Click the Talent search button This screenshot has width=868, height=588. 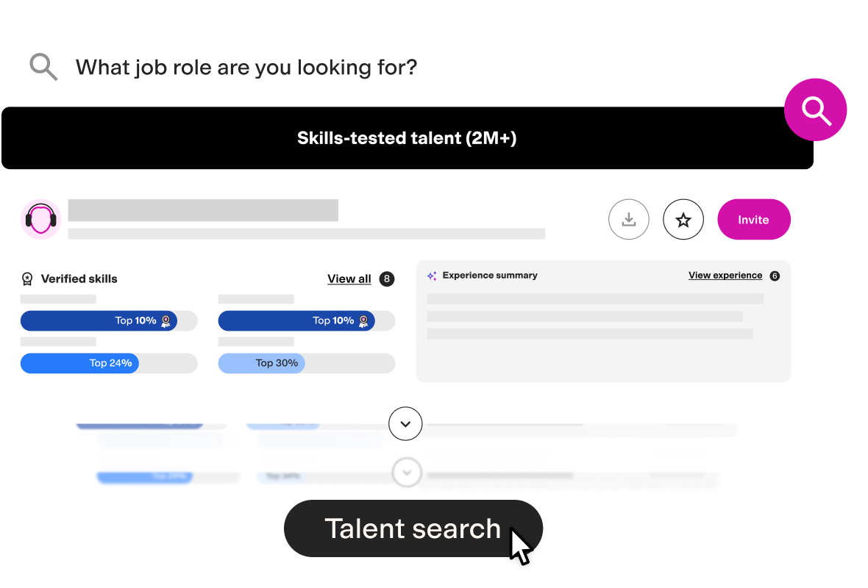(413, 528)
